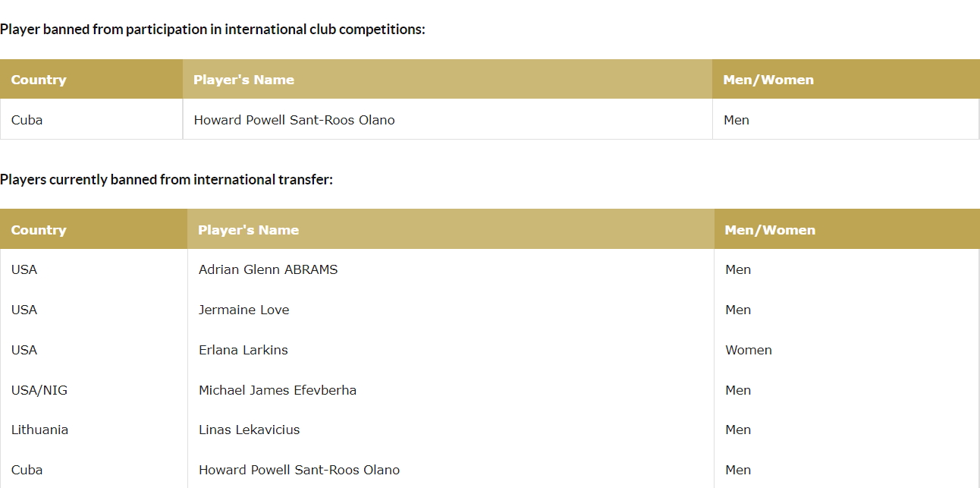The width and height of the screenshot is (980, 488).
Task: Click Player's Name header in the transfer table
Action: pyautogui.click(x=248, y=230)
